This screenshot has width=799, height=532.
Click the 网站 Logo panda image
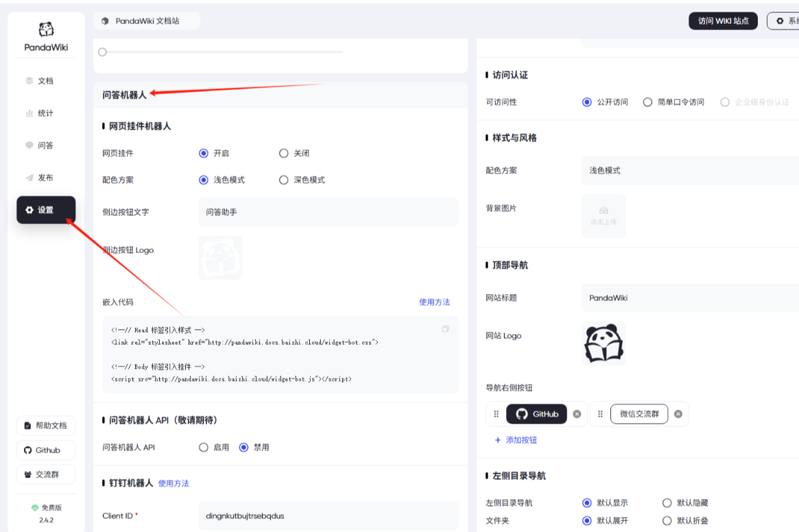point(604,343)
